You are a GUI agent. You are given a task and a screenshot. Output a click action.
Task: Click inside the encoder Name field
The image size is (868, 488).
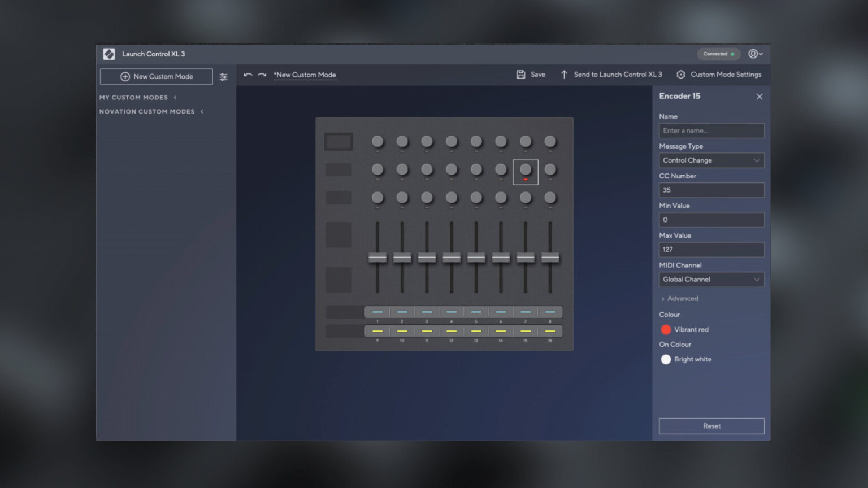click(711, 130)
